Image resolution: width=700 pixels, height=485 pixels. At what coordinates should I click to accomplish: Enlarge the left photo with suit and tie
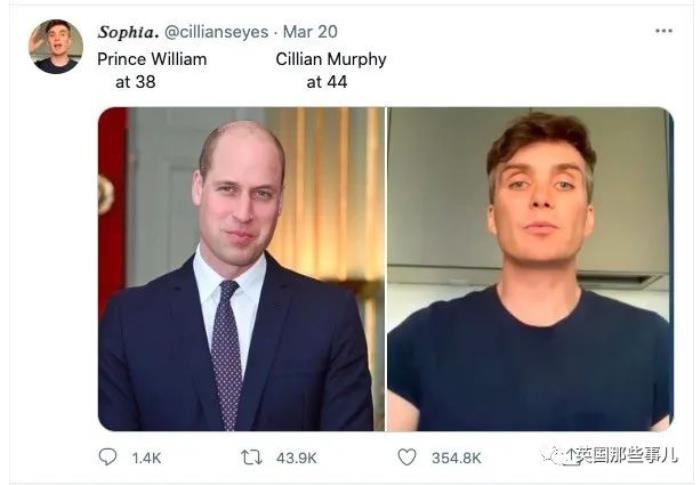click(241, 269)
